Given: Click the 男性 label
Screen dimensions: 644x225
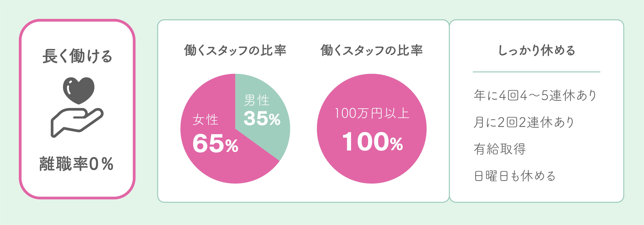Looking at the screenshot, I should coord(257,100).
